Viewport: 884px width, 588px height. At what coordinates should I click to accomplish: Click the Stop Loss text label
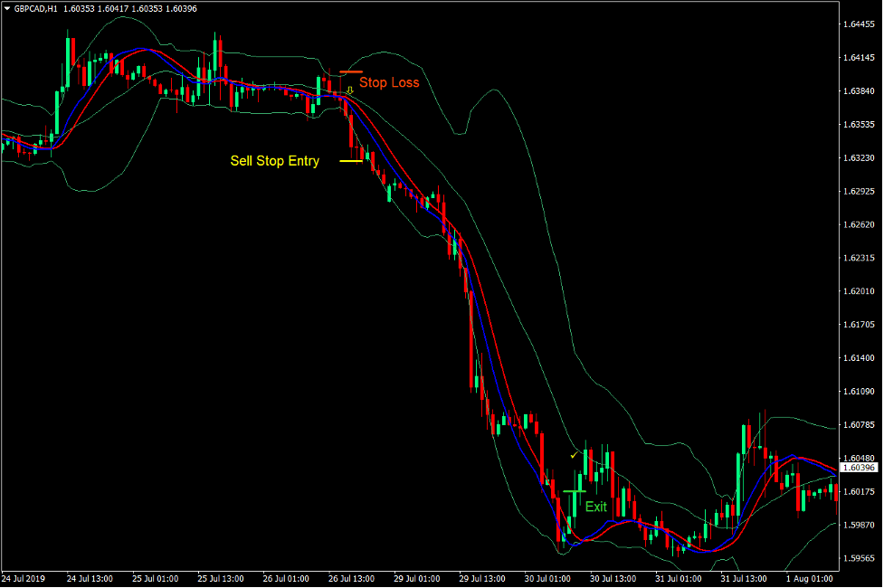389,82
